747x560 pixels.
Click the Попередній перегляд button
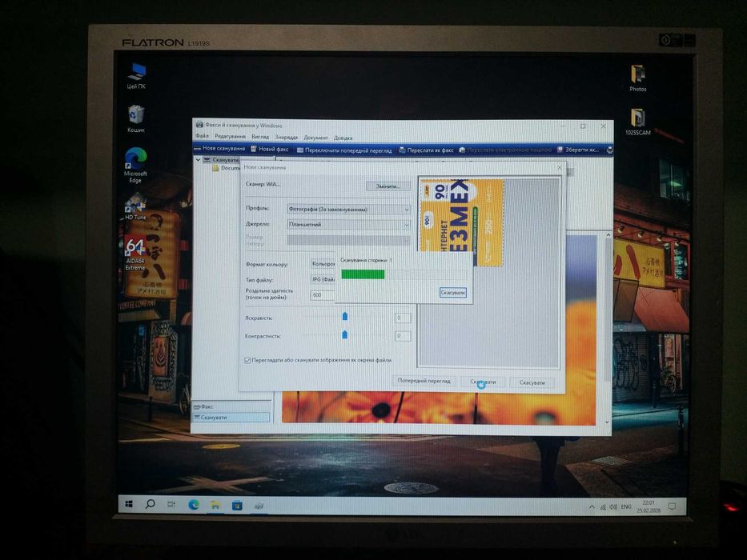click(424, 381)
